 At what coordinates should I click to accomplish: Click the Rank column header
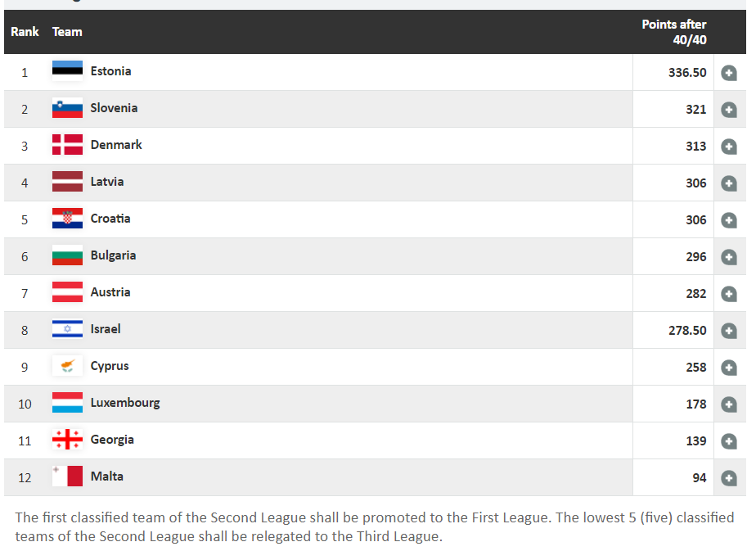[25, 32]
